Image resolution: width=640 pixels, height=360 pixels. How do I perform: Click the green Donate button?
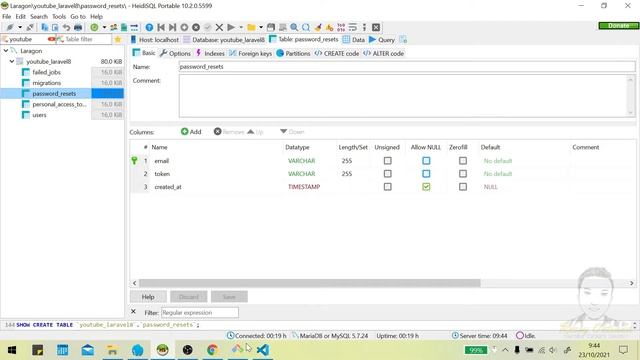tap(618, 25)
